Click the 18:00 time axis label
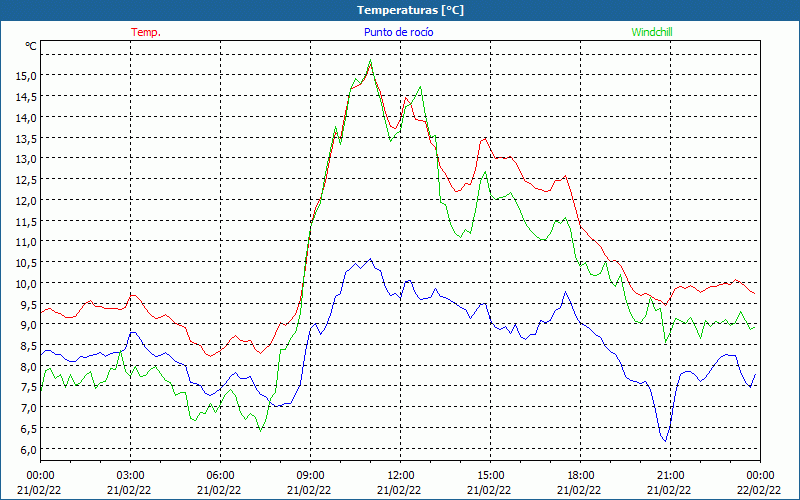 [x=580, y=476]
